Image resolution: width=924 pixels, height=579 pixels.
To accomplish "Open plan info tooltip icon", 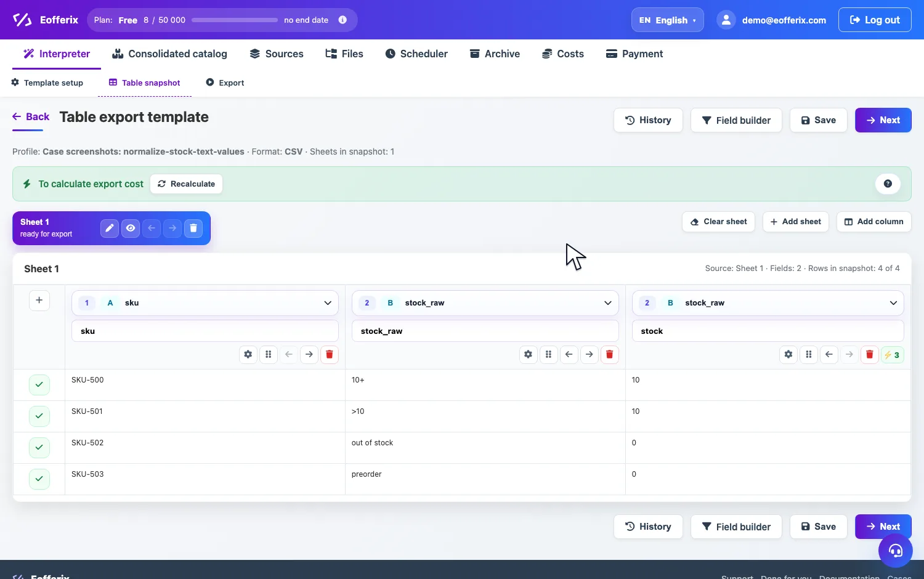I will (x=342, y=20).
